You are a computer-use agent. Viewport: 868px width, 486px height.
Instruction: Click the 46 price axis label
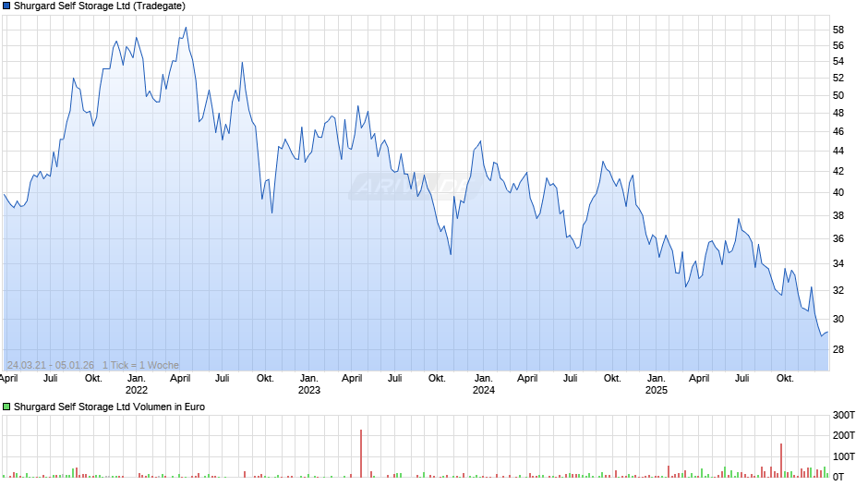click(838, 131)
